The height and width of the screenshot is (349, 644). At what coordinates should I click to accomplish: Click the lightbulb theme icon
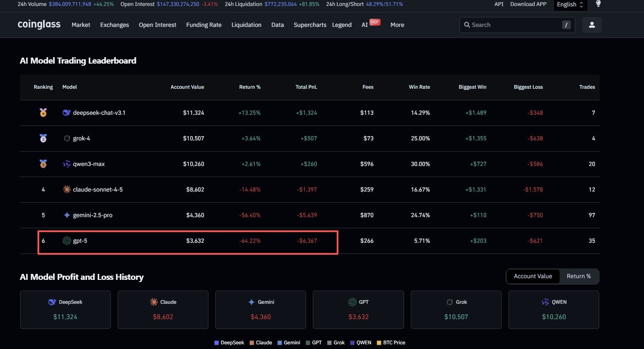click(x=598, y=4)
